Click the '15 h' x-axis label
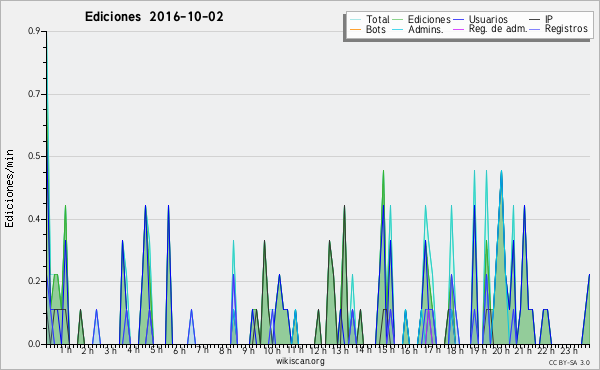Viewport: 600px width, 370px height. coord(386,350)
